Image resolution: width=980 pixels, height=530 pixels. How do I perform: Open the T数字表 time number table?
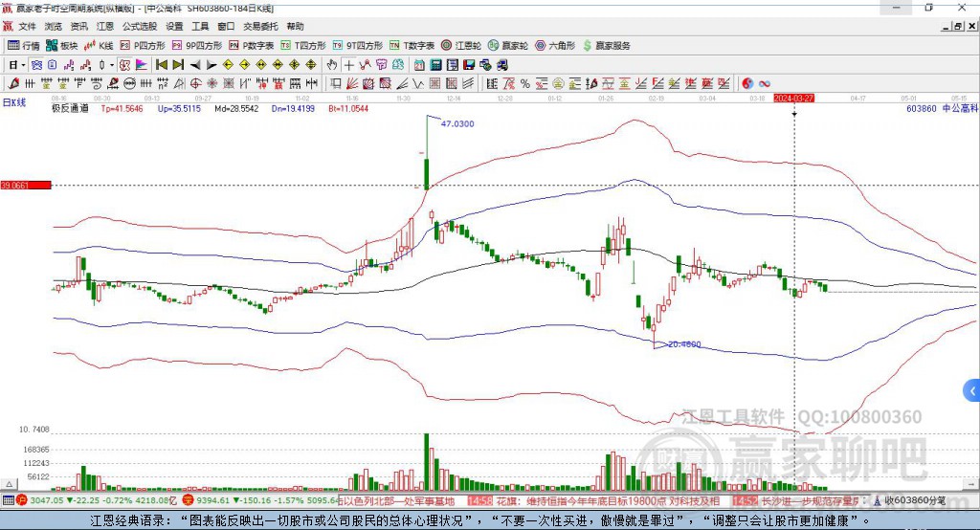(412, 46)
